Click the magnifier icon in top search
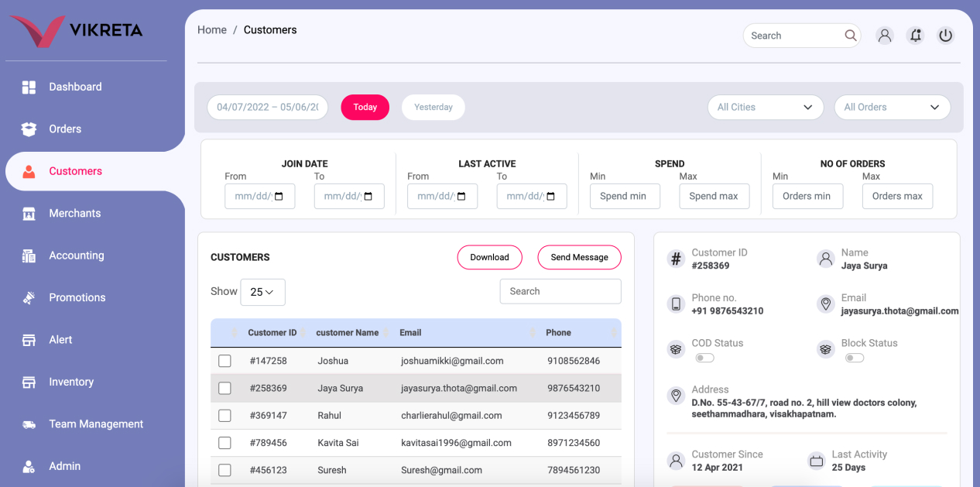This screenshot has height=487, width=980. pos(850,36)
